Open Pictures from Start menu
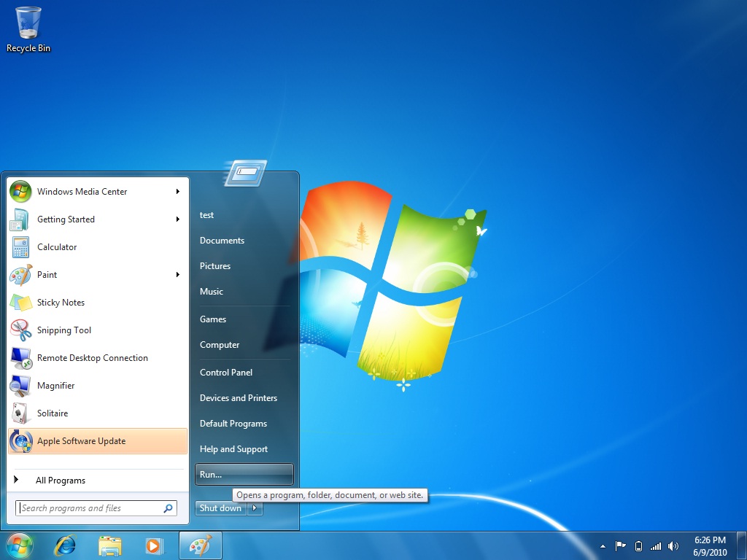747x560 pixels. 215,266
